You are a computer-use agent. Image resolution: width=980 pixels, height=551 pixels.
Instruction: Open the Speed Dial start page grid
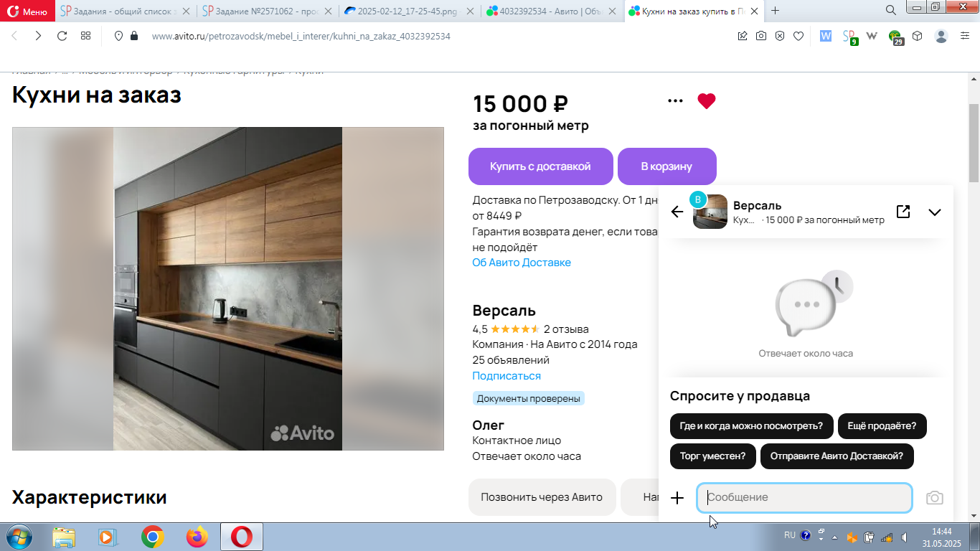tap(85, 36)
